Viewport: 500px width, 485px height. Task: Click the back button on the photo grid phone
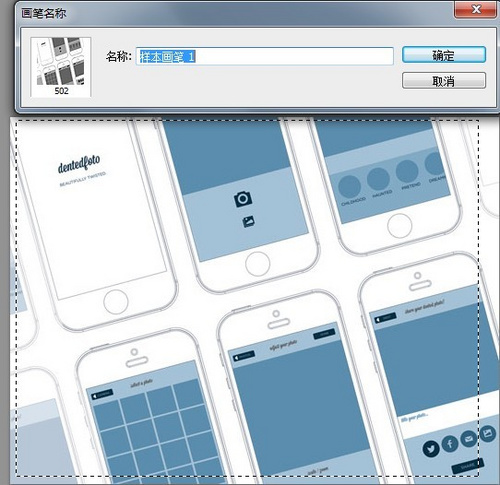click(x=102, y=394)
